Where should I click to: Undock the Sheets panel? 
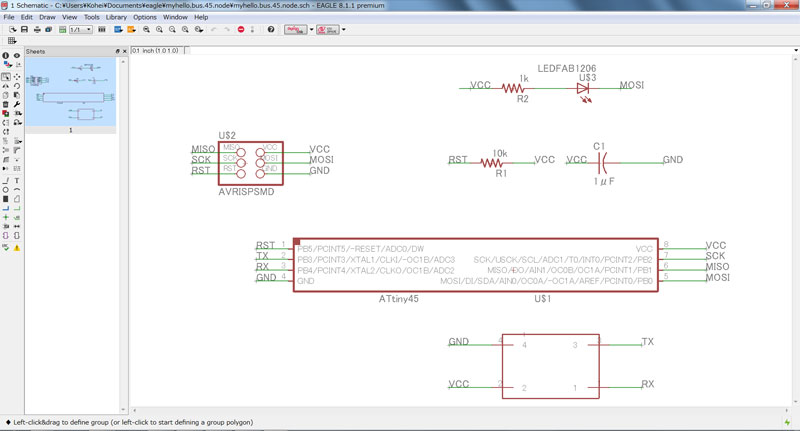117,52
